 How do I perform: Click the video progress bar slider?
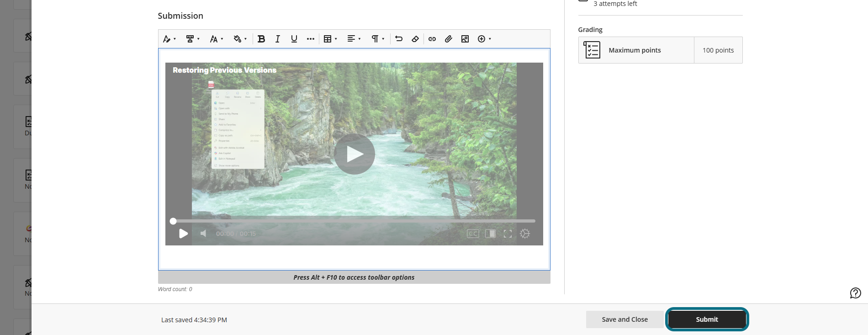pos(354,221)
